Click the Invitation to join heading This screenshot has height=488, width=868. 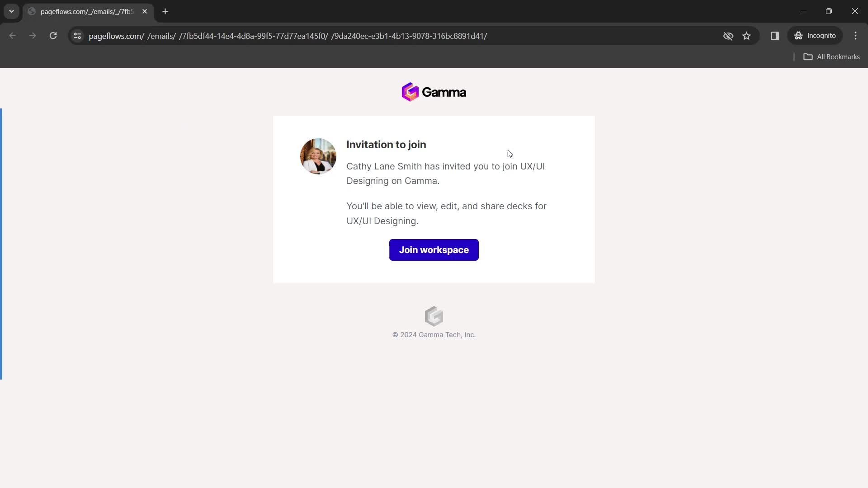387,144
